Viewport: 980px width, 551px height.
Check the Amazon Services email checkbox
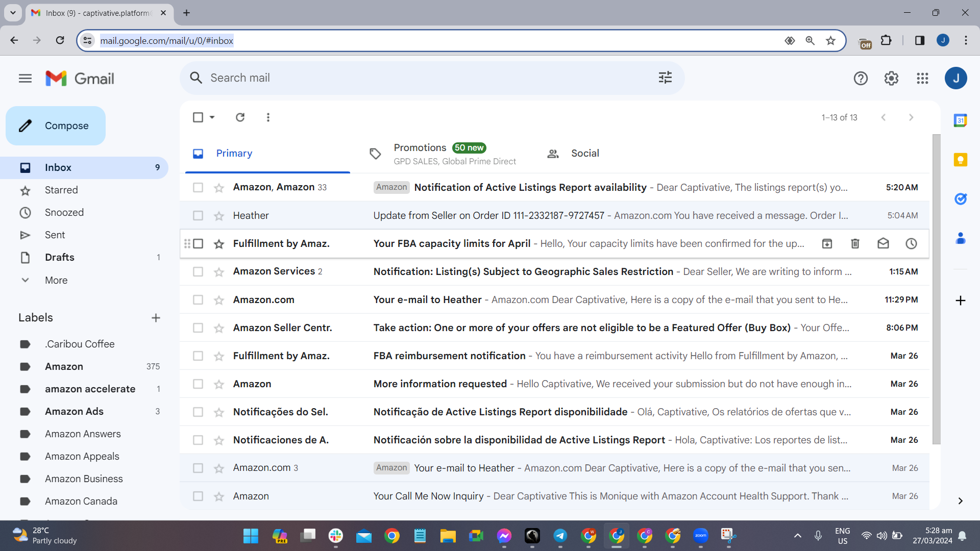198,272
